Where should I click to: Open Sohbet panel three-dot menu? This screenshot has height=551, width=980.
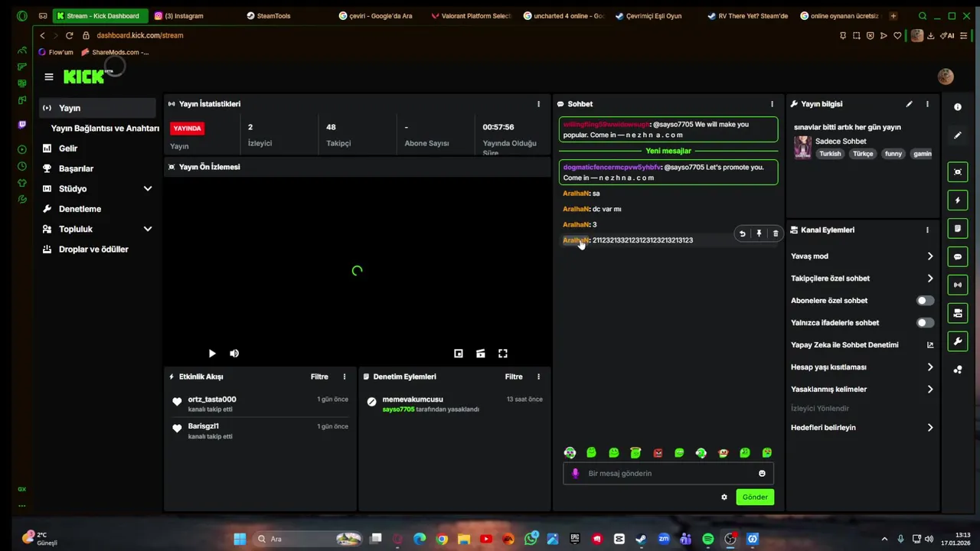pos(772,104)
